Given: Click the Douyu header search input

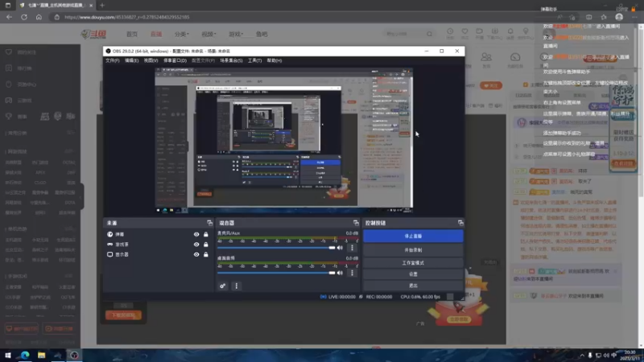Looking at the screenshot, I should [405, 34].
